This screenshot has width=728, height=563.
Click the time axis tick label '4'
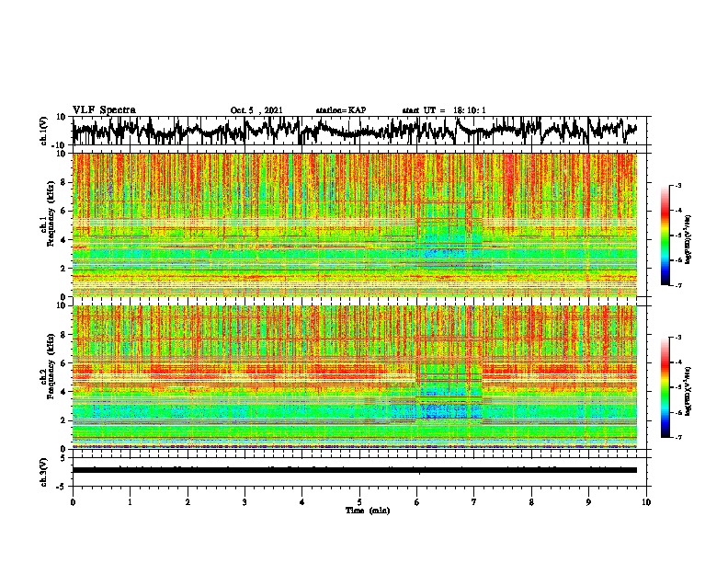[x=302, y=502]
